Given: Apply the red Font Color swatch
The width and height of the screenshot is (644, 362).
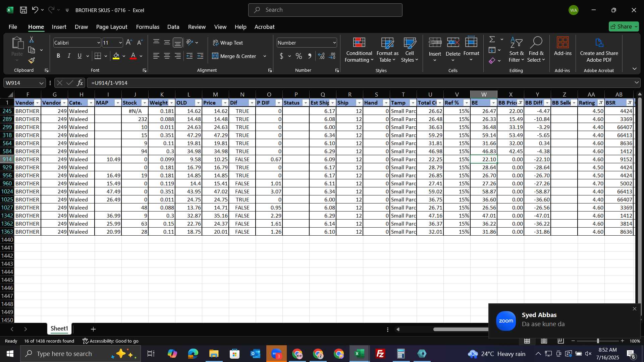Looking at the screenshot, I should (133, 56).
